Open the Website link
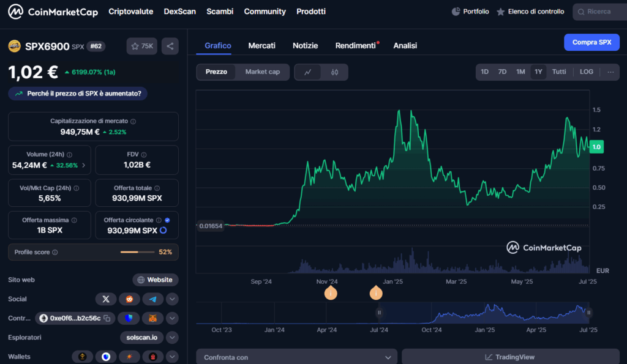 coord(155,280)
